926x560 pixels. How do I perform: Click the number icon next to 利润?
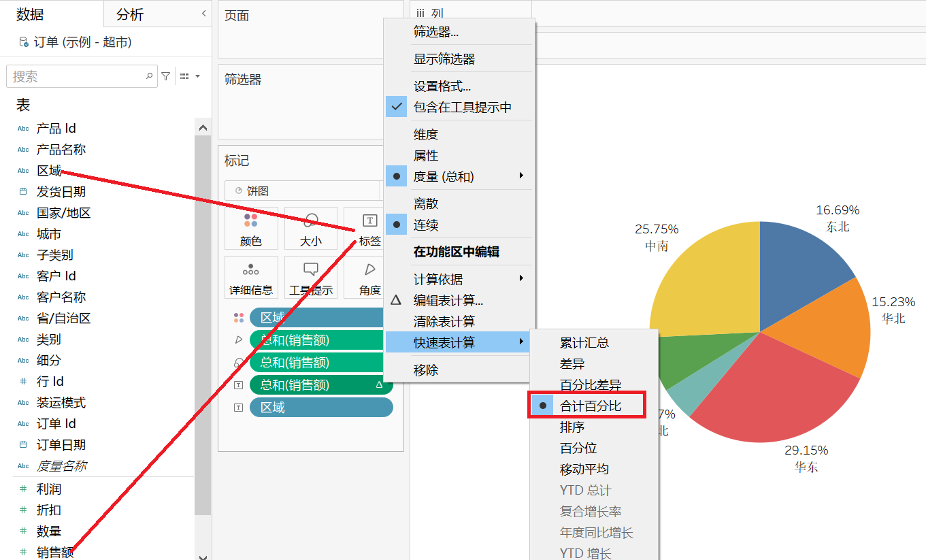point(23,489)
